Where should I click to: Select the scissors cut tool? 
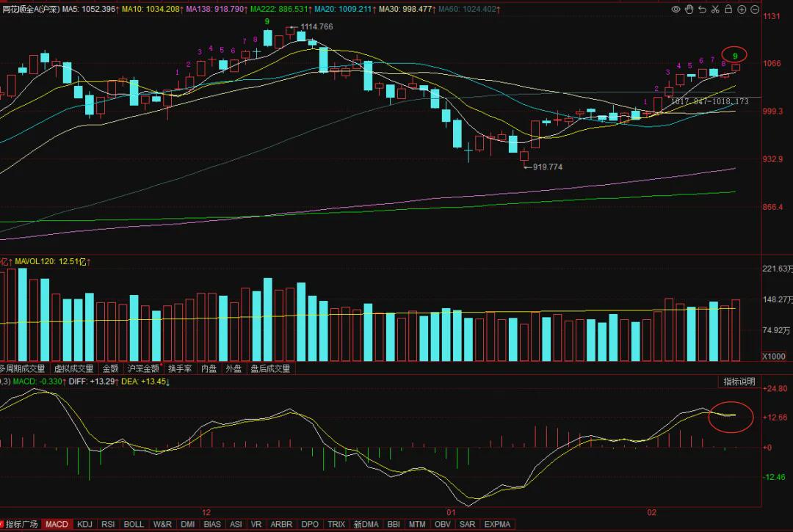tap(715, 10)
